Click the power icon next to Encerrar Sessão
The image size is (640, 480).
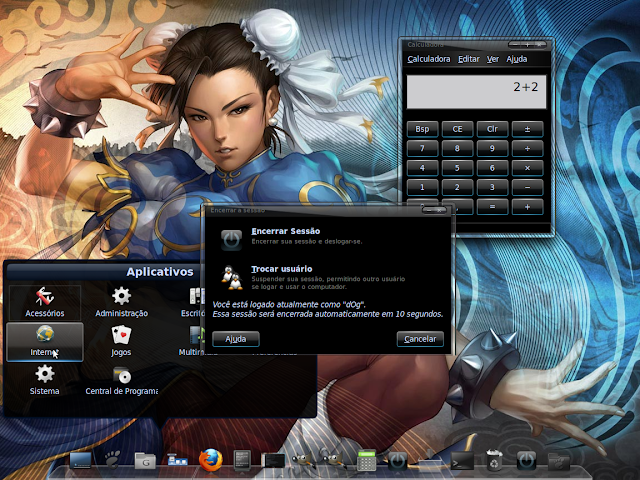click(231, 240)
